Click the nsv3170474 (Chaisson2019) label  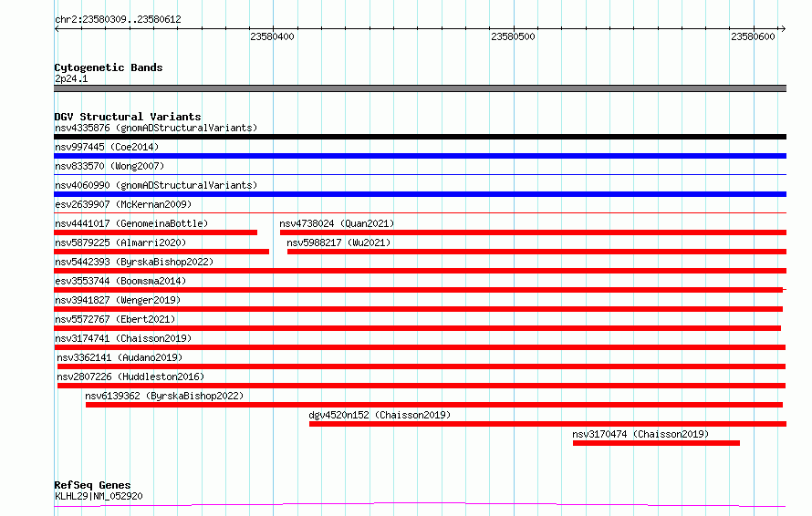[x=640, y=434]
